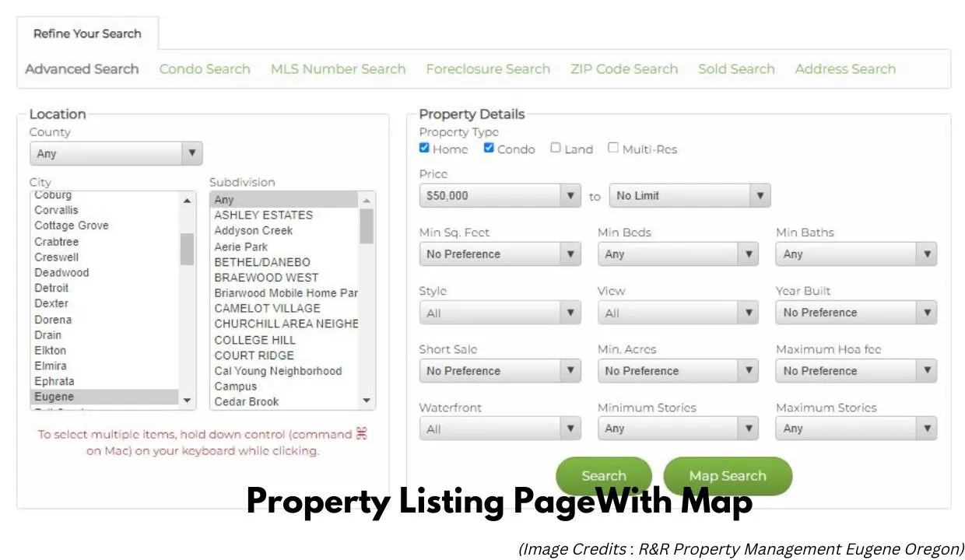
Task: Expand the Min Beds dropdown
Action: coord(677,254)
